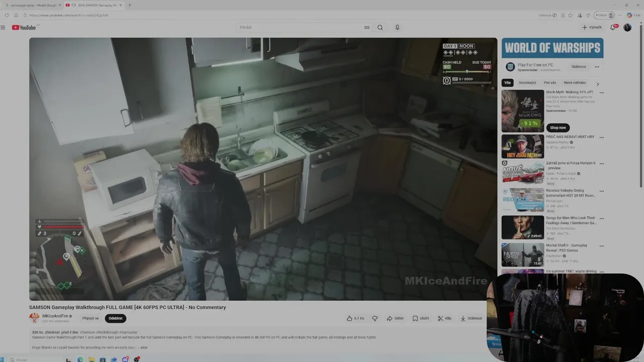
Task: Click the Připojit se join button
Action: click(91, 318)
